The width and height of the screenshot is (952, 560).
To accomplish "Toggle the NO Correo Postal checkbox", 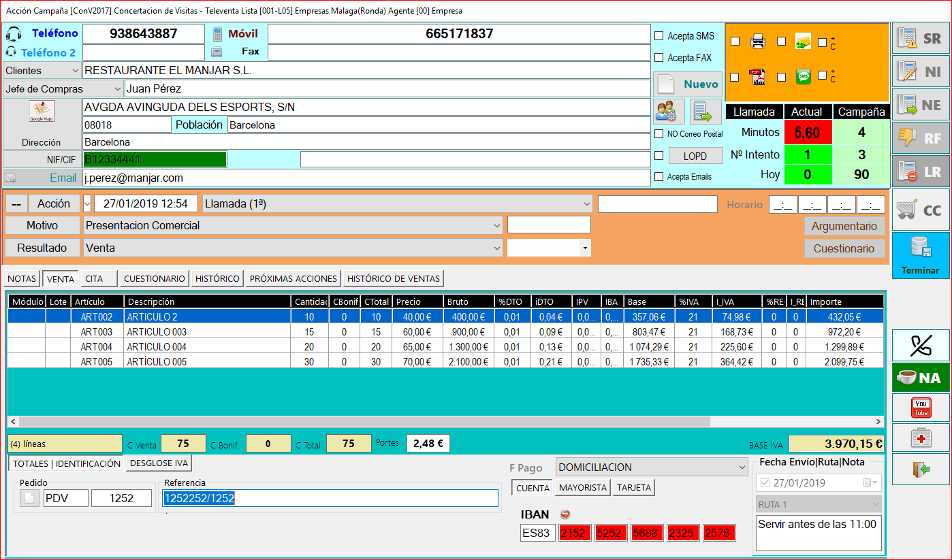I will pos(659,134).
